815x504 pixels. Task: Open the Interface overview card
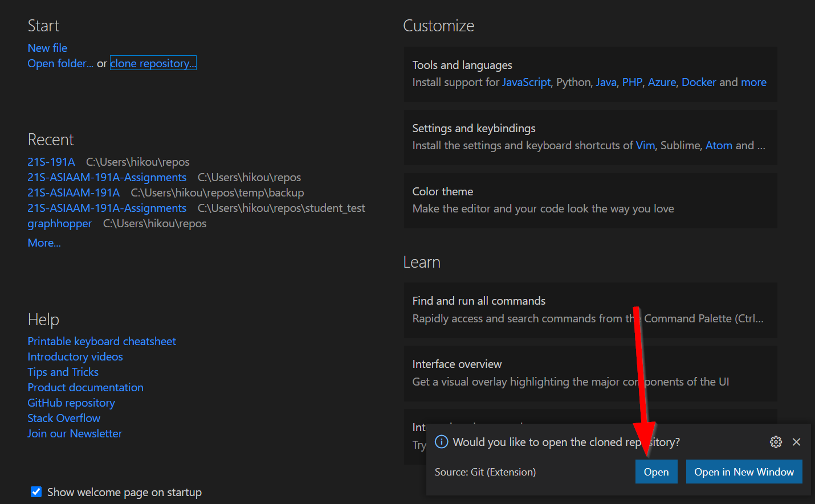coord(590,373)
